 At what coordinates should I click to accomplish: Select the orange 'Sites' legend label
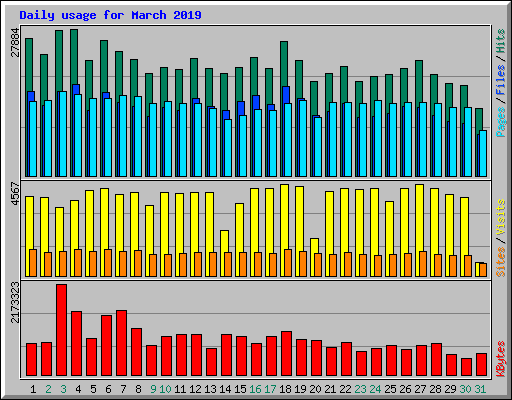pos(501,262)
